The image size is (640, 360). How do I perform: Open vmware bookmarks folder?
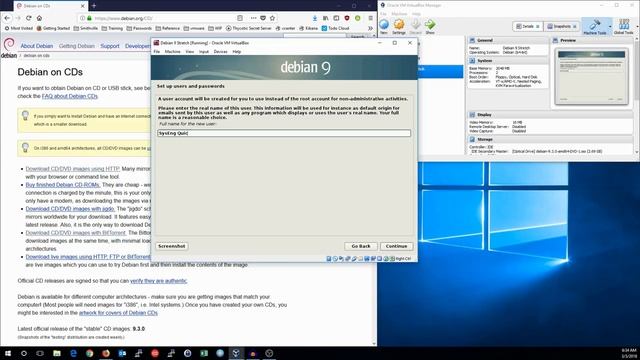194,29
